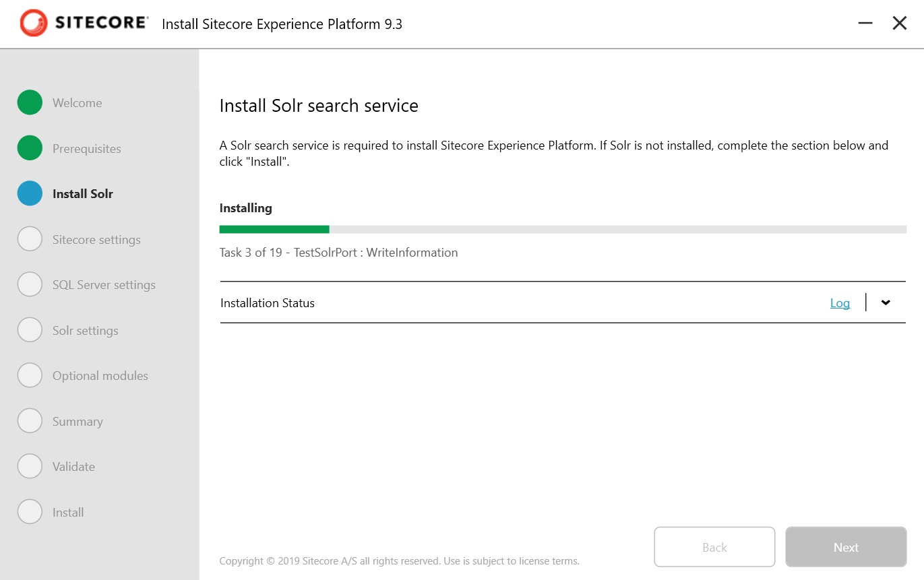This screenshot has width=924, height=580.
Task: Click the Back button
Action: (714, 547)
